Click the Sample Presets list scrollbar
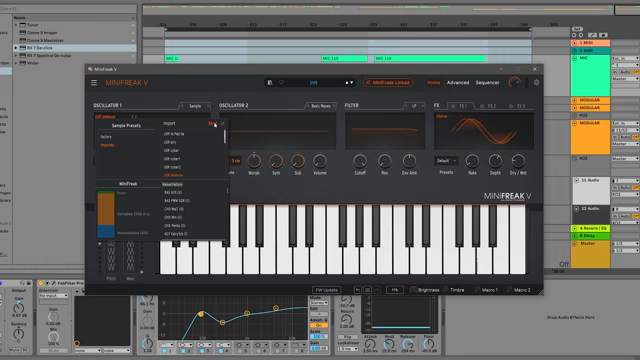 point(225,137)
